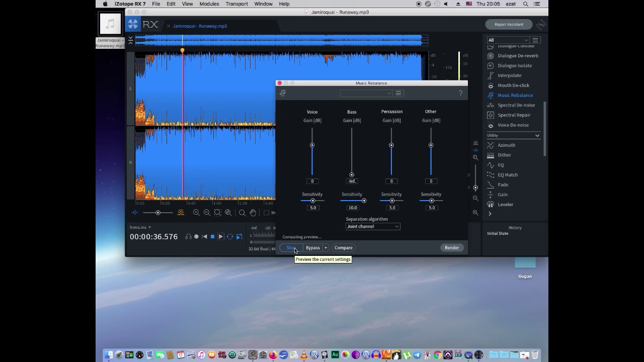Click the Voice gain slider handle
The image size is (644, 362).
click(x=312, y=145)
